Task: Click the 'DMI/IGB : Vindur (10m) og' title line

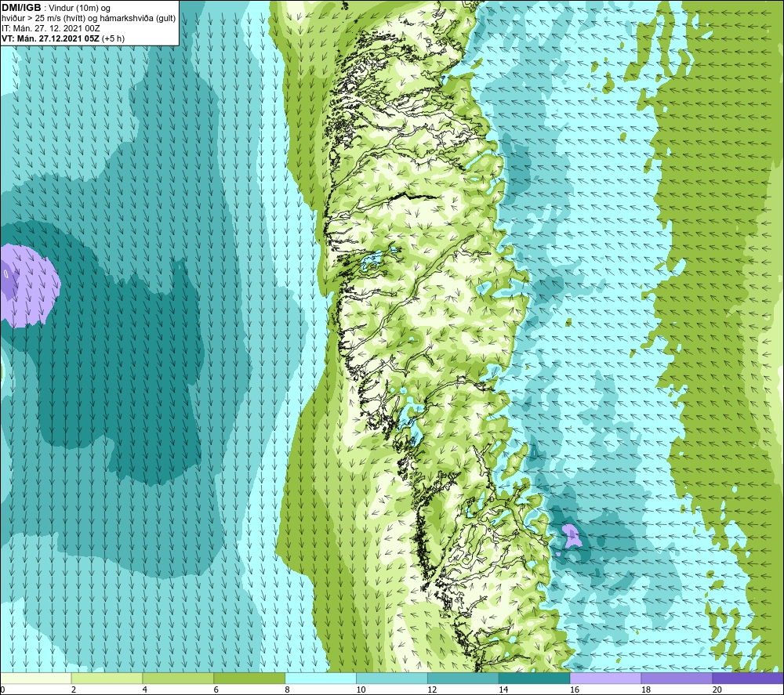Action: (x=56, y=8)
